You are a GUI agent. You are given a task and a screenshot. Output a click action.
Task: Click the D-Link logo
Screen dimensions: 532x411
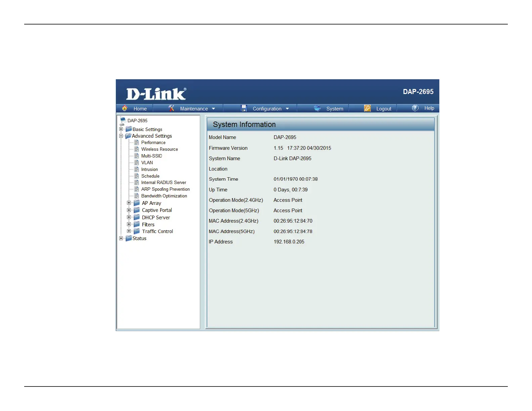[156, 94]
